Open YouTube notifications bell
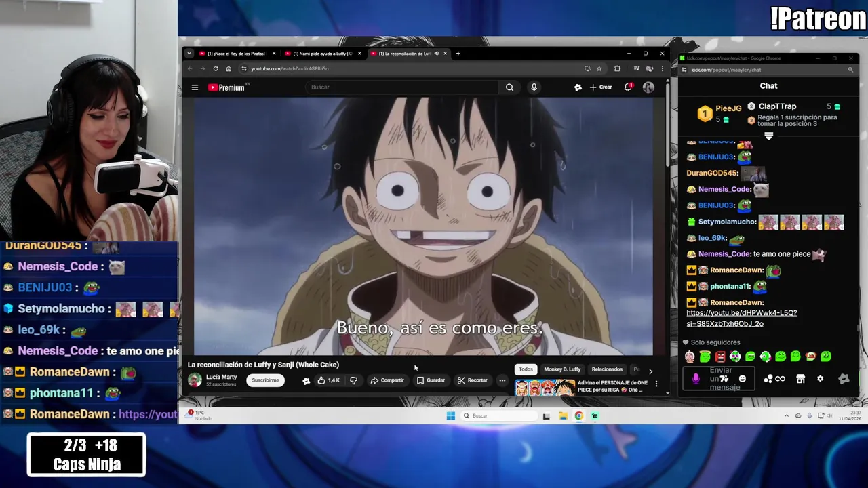This screenshot has height=488, width=868. pos(628,87)
